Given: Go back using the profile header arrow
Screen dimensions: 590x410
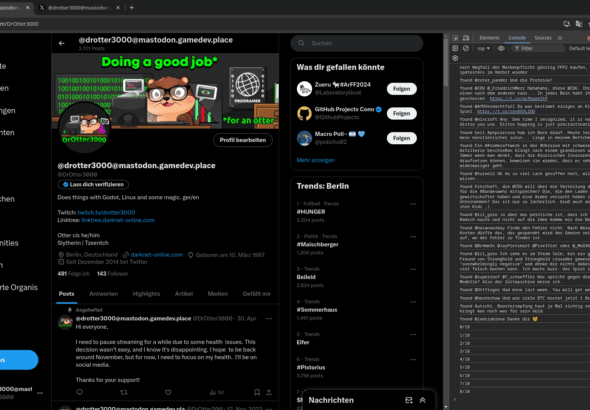Looking at the screenshot, I should click(x=62, y=44).
